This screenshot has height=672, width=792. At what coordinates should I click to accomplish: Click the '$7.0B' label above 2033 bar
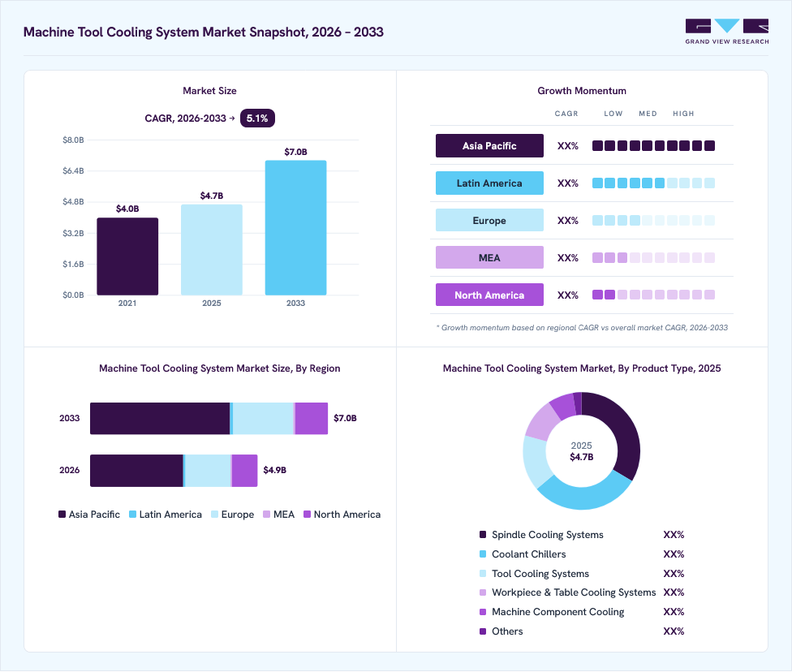coord(295,152)
